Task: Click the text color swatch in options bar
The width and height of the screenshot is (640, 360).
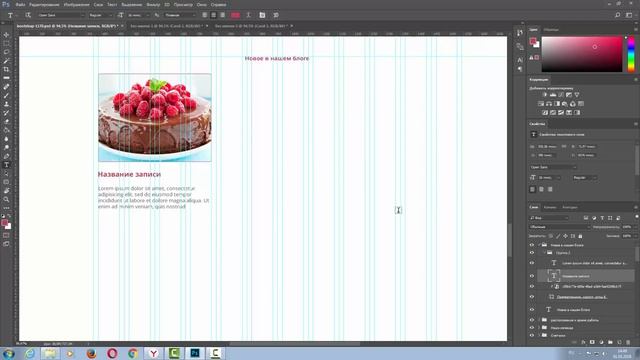Action: tap(235, 15)
